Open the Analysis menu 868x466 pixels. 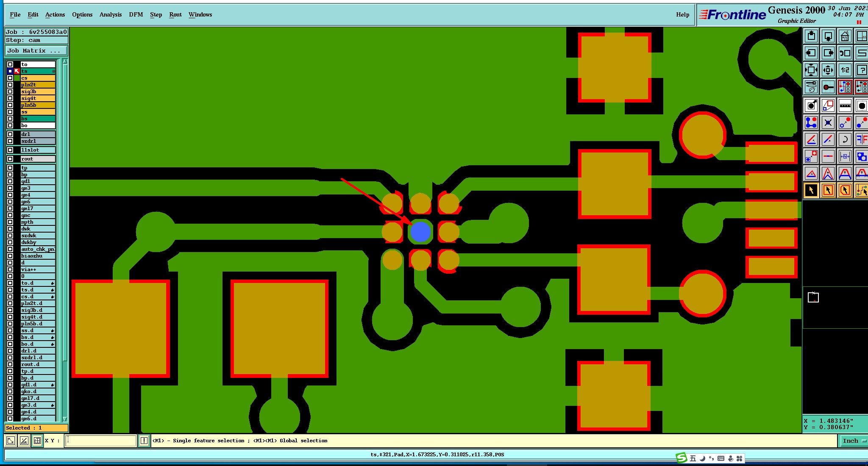[110, 14]
